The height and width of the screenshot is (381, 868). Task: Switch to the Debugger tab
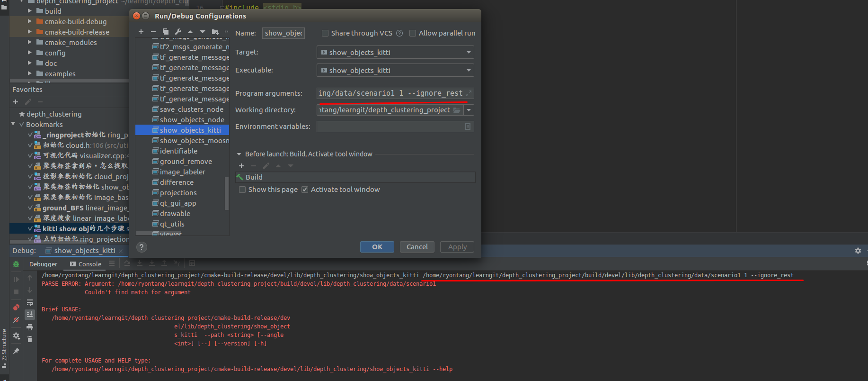click(x=43, y=264)
